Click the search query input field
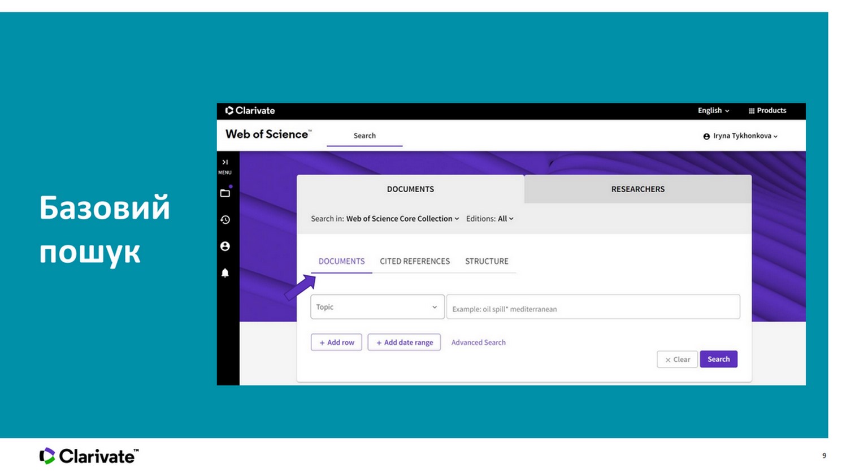Screen dimensions: 868x472 tap(593, 309)
